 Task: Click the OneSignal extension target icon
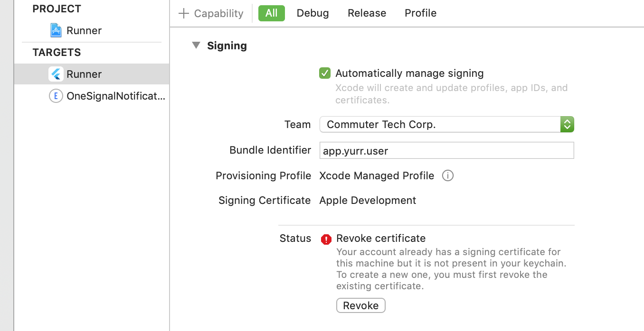pyautogui.click(x=56, y=96)
